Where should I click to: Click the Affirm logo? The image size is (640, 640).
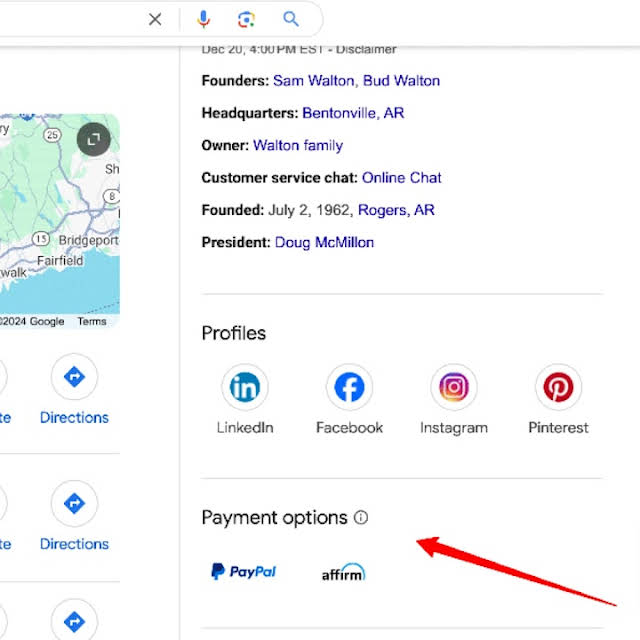tap(343, 572)
